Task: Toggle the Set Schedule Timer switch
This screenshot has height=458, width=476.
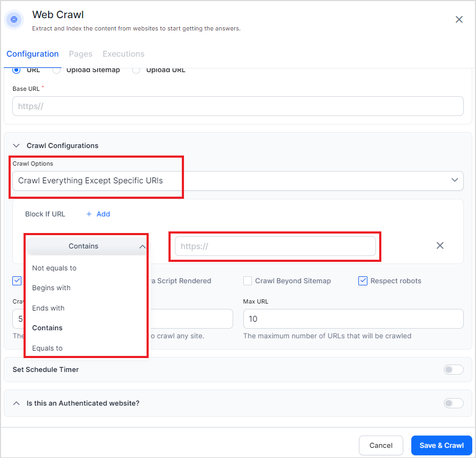Action: (453, 369)
